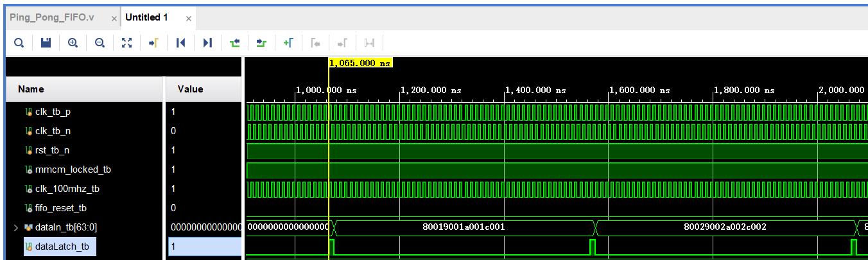Click the 1,200.000 ns time ruler mark

point(430,91)
